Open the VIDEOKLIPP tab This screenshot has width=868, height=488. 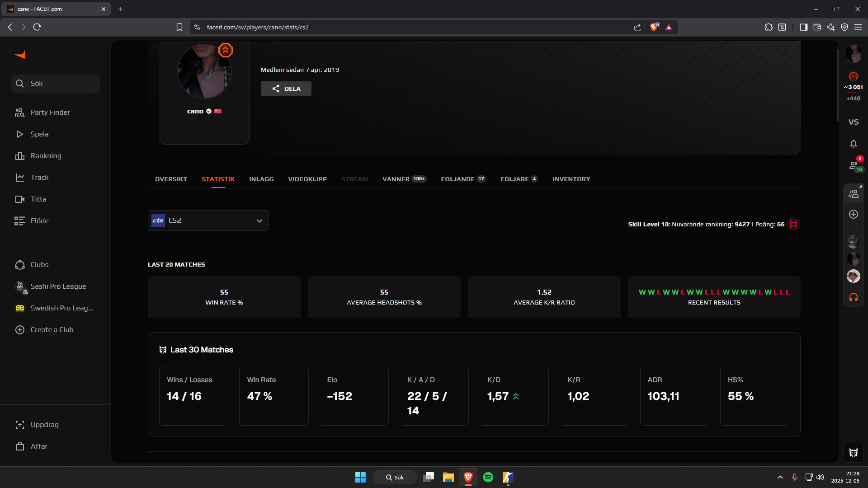tap(307, 179)
